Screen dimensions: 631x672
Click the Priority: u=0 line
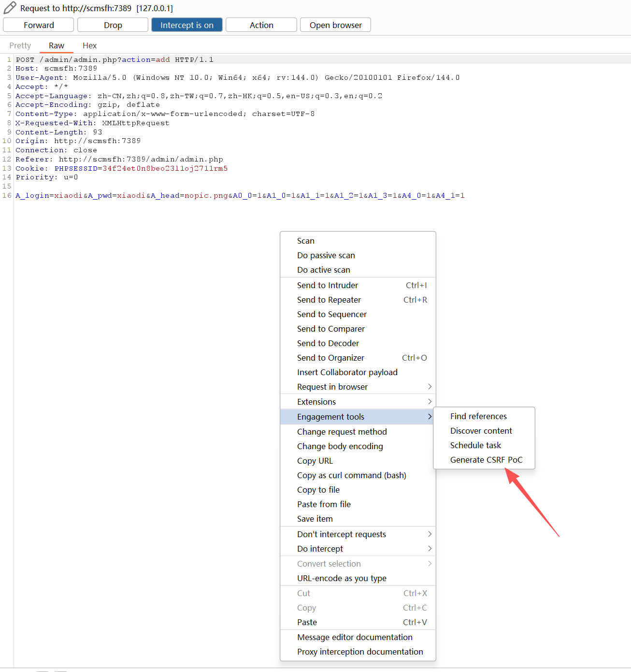47,177
